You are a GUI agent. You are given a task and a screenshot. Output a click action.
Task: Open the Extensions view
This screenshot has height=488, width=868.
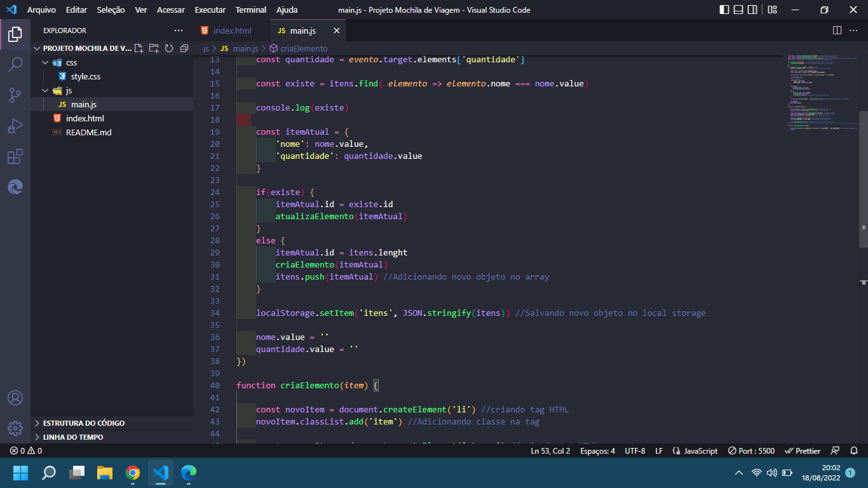[15, 156]
